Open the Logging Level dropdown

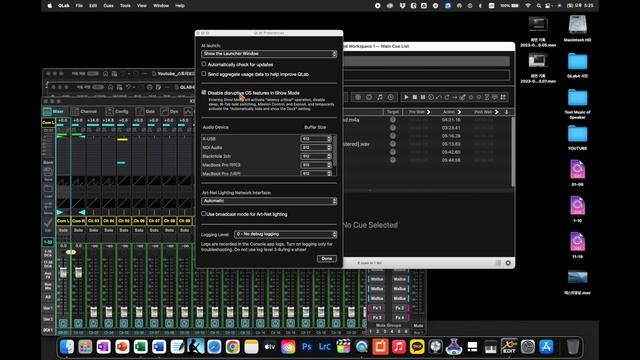(285, 234)
